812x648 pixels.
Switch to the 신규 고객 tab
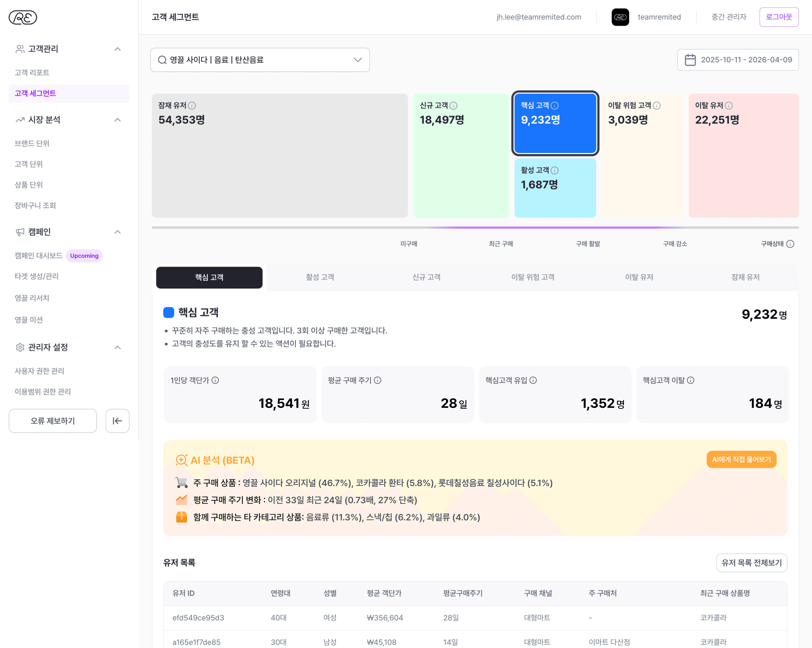tap(426, 277)
